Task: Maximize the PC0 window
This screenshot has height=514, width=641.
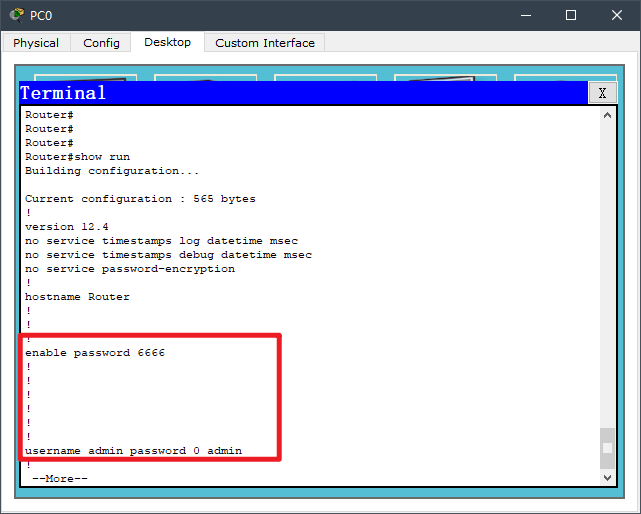Action: click(x=571, y=15)
